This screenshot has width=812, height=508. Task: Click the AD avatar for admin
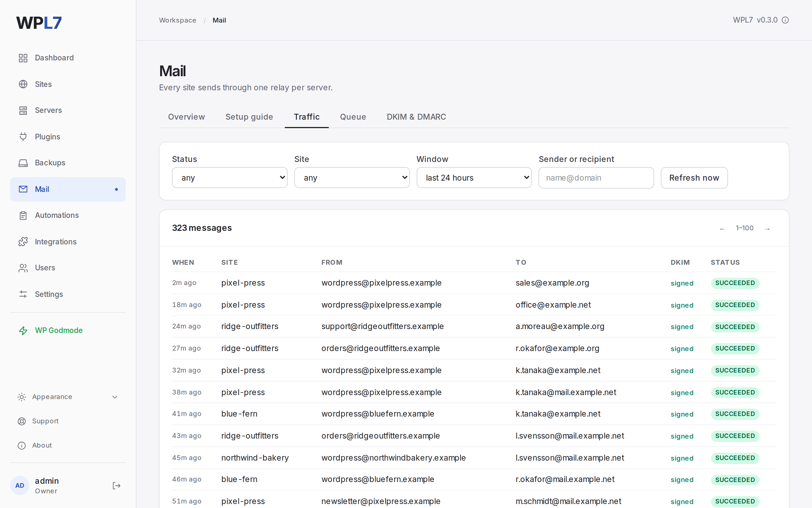pyautogui.click(x=20, y=485)
